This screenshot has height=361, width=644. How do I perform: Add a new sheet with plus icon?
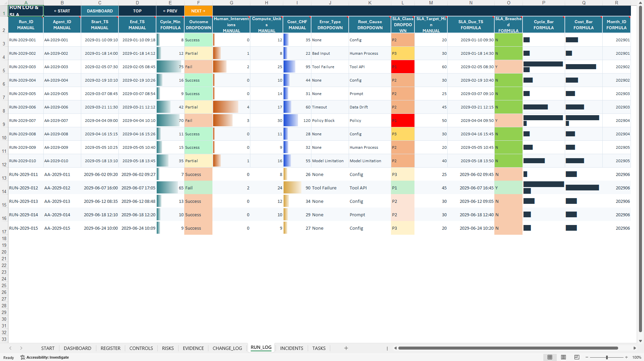tap(346, 348)
